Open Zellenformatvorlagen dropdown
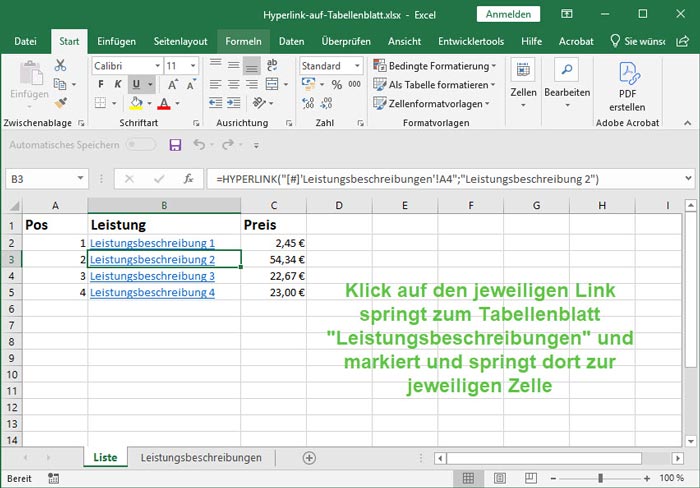Image resolution: width=700 pixels, height=488 pixels. pos(431,104)
